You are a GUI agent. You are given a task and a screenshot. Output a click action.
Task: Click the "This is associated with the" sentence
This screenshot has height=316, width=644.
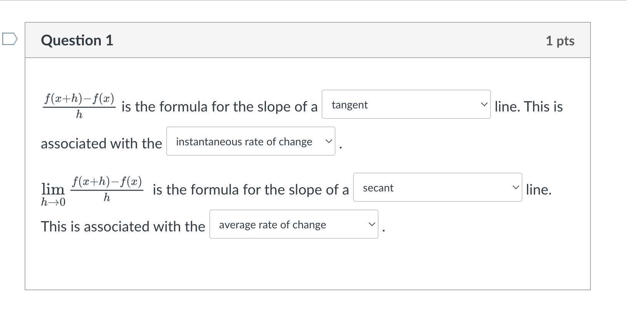(123, 226)
